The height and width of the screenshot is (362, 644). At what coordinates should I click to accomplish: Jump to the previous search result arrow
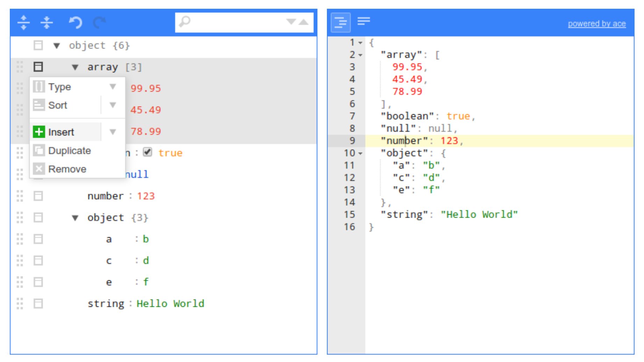point(303,22)
